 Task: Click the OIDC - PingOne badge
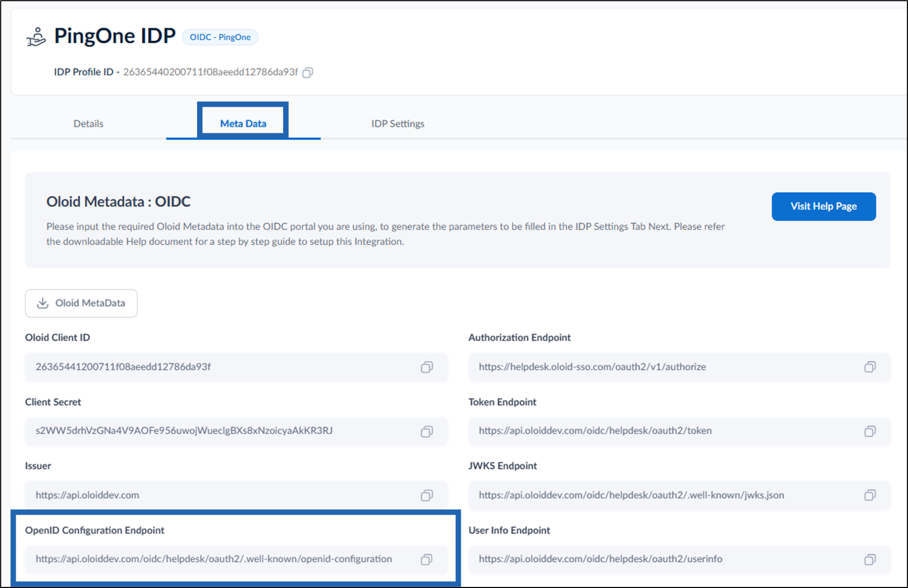click(220, 37)
